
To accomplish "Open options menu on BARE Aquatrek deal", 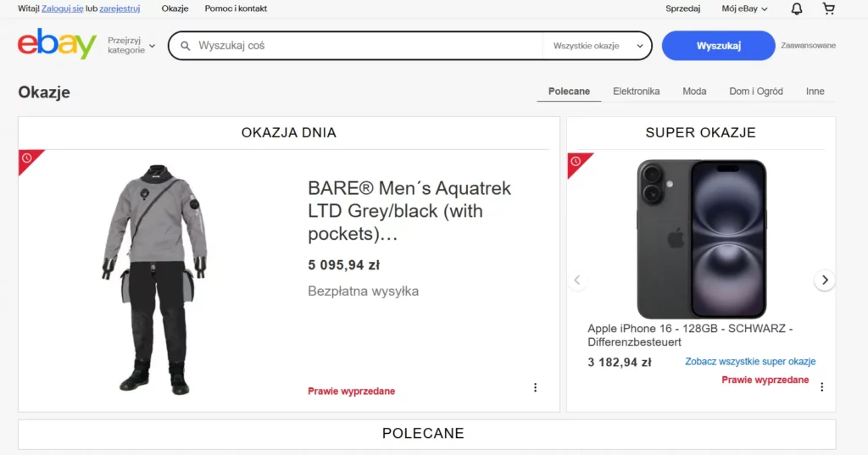I will click(x=535, y=388).
